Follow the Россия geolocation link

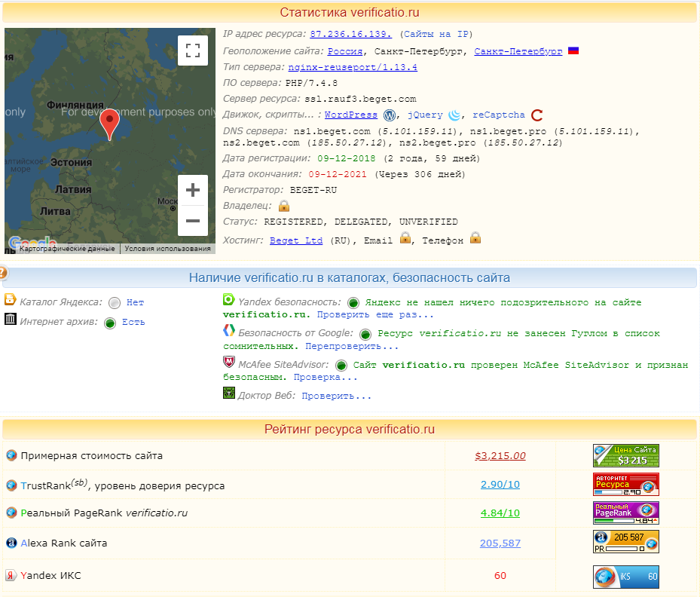345,51
